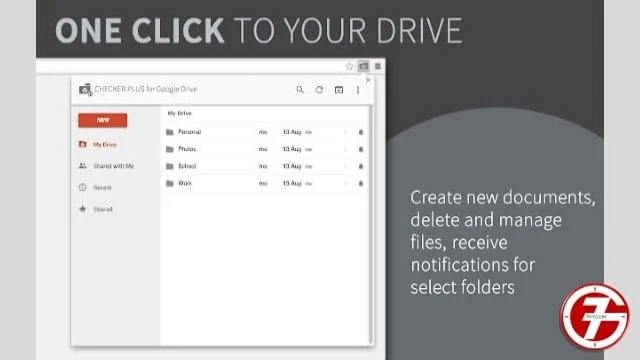Open more options for Photos row

[345, 149]
